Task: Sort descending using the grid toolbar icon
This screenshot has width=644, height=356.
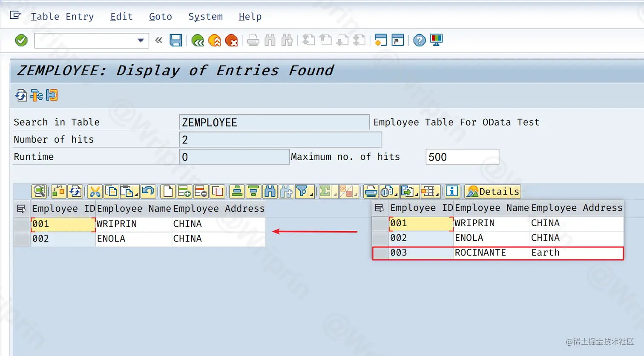Action: pyautogui.click(x=253, y=192)
